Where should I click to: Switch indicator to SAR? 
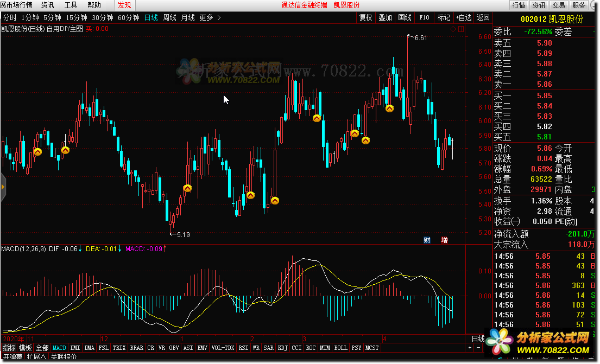tap(269, 348)
